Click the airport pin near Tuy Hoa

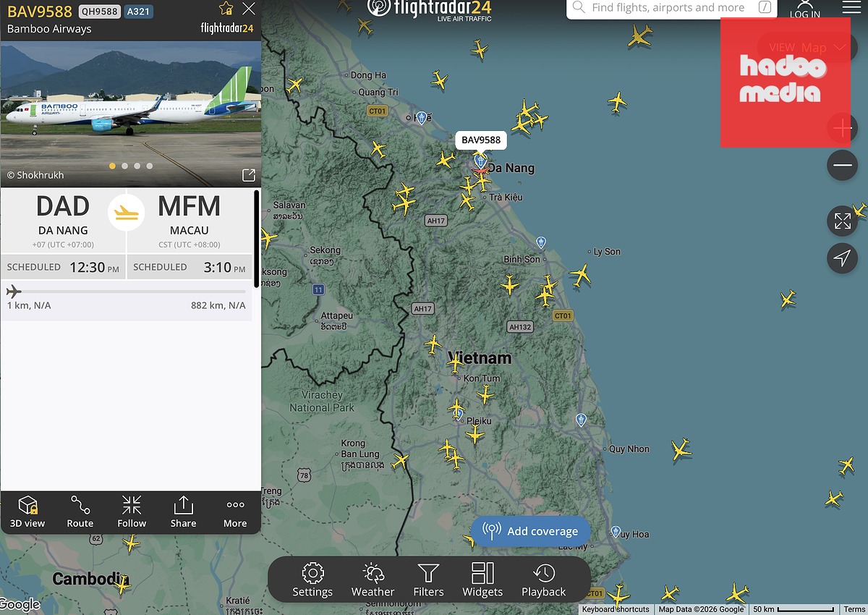pos(616,533)
